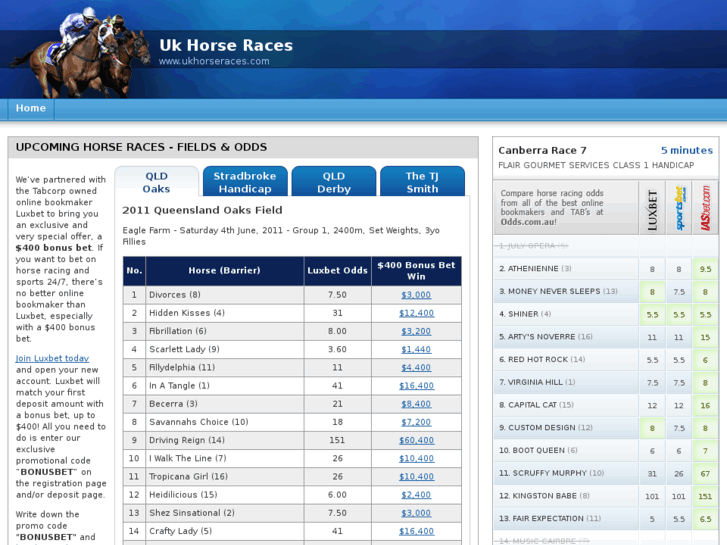
Task: Click the Athenienne runner name
Action: pyautogui.click(x=535, y=269)
